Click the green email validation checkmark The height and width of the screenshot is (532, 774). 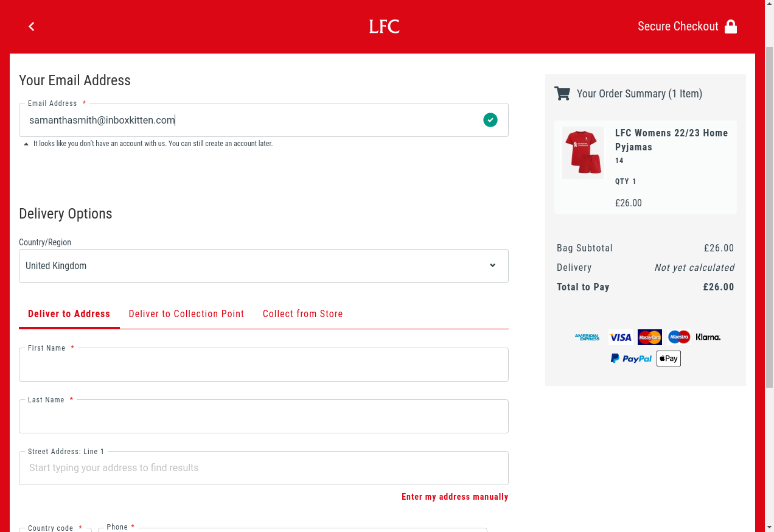click(x=490, y=120)
